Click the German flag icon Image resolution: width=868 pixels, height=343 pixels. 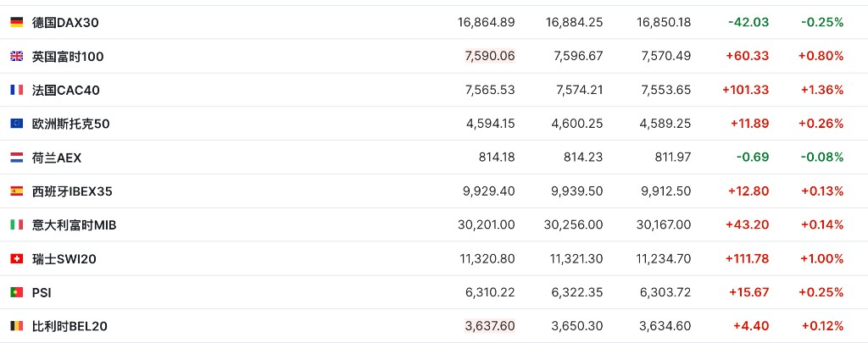17,22
